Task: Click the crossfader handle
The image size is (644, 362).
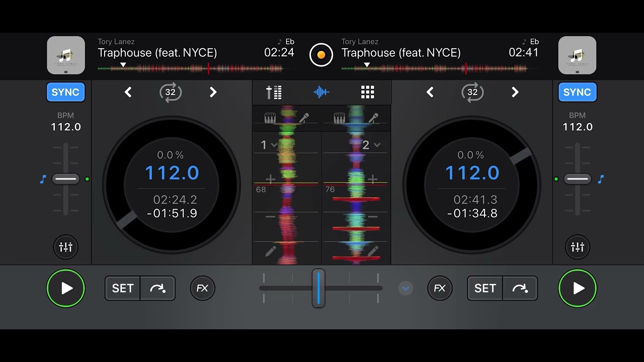Action: pos(318,288)
